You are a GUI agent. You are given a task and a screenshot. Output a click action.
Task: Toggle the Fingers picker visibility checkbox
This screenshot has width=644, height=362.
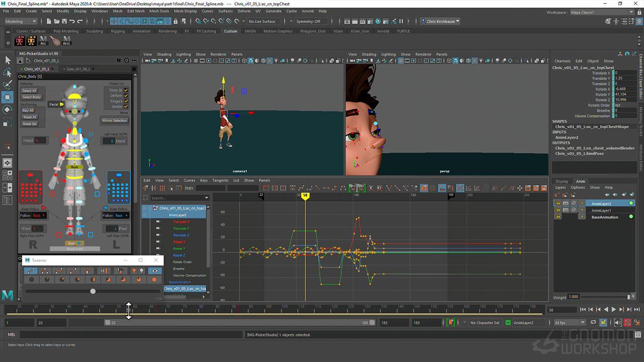click(x=126, y=101)
